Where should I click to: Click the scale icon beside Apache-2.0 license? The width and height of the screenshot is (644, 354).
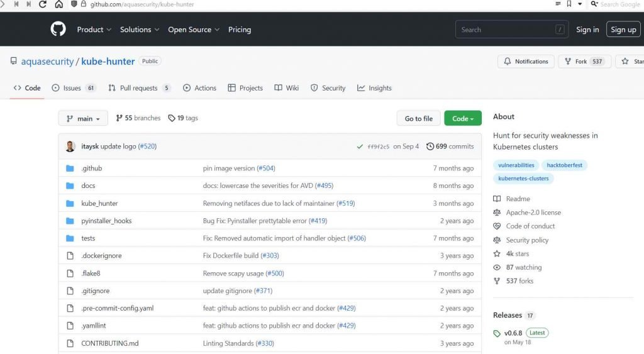pyautogui.click(x=497, y=213)
